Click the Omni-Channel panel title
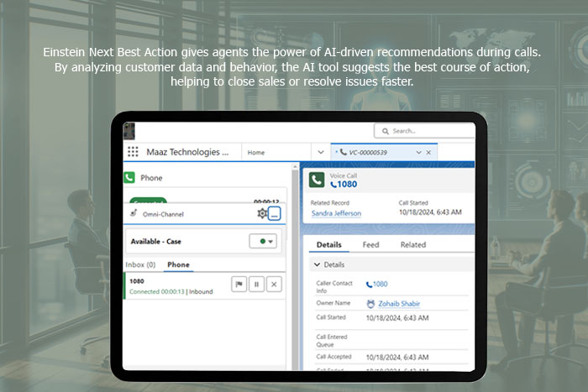 tap(163, 214)
